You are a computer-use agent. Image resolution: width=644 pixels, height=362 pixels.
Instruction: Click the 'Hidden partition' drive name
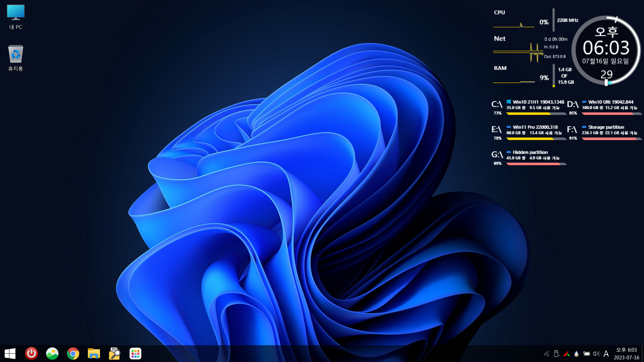(530, 152)
